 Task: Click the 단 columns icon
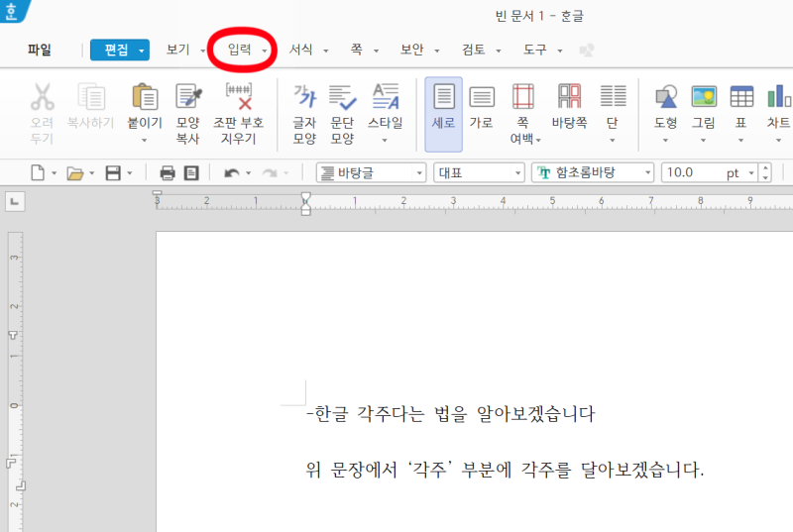[613, 96]
